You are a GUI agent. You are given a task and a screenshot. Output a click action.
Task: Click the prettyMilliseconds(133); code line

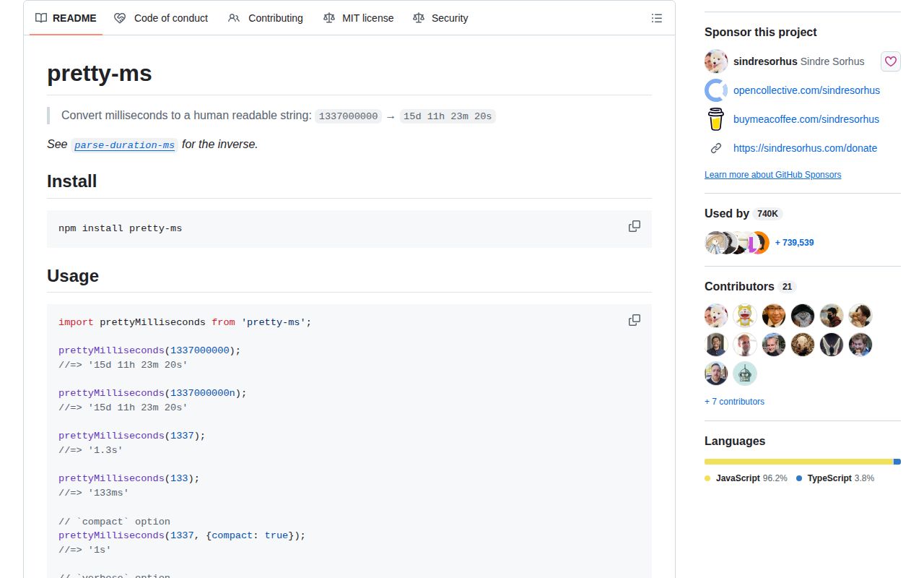tap(129, 478)
